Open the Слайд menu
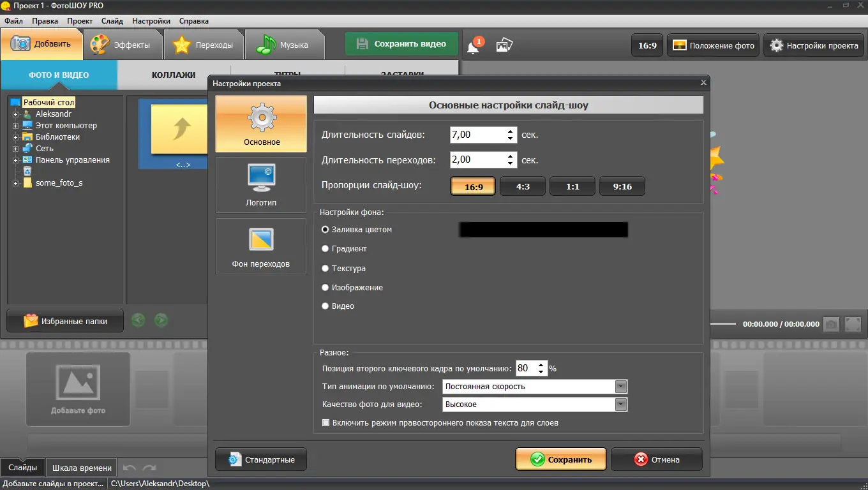 (x=112, y=21)
